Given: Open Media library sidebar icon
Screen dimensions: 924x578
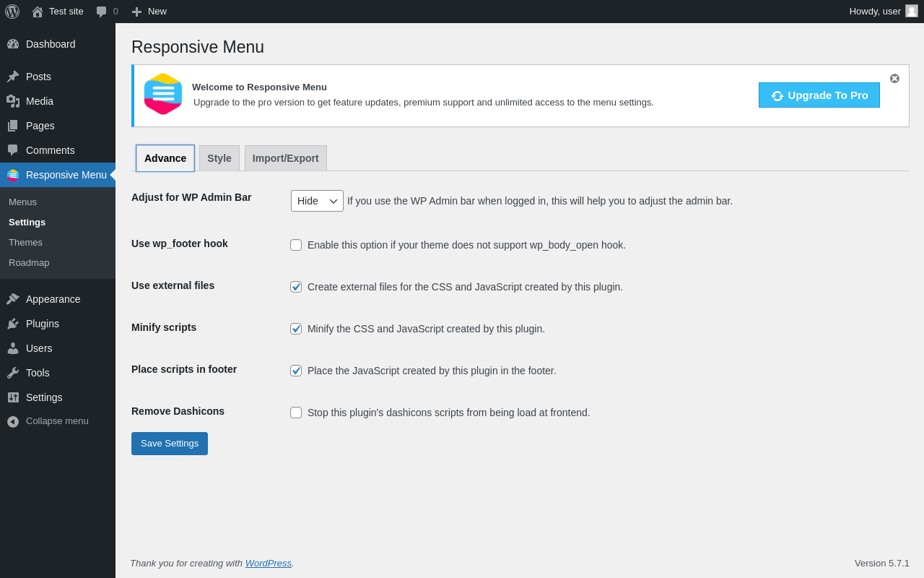Looking at the screenshot, I should tap(13, 101).
